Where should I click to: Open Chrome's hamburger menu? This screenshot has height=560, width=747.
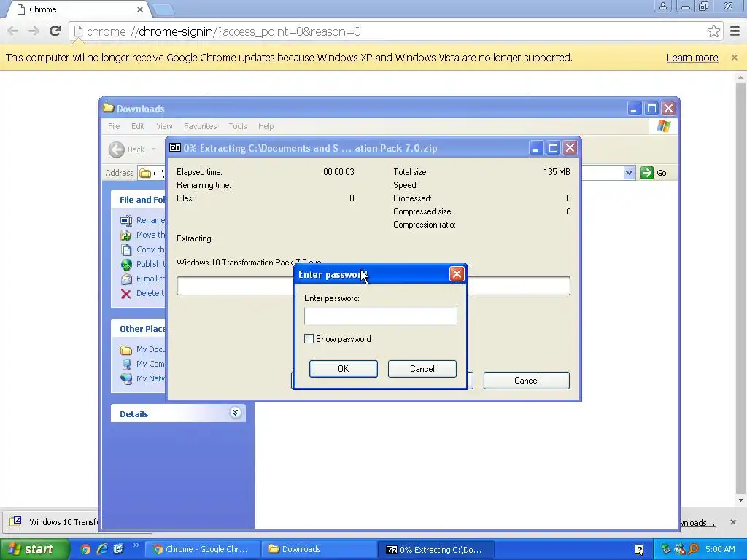tap(735, 31)
